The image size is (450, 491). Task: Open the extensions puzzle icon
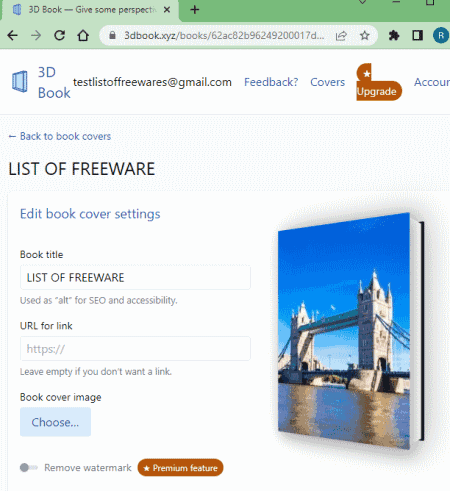[394, 35]
